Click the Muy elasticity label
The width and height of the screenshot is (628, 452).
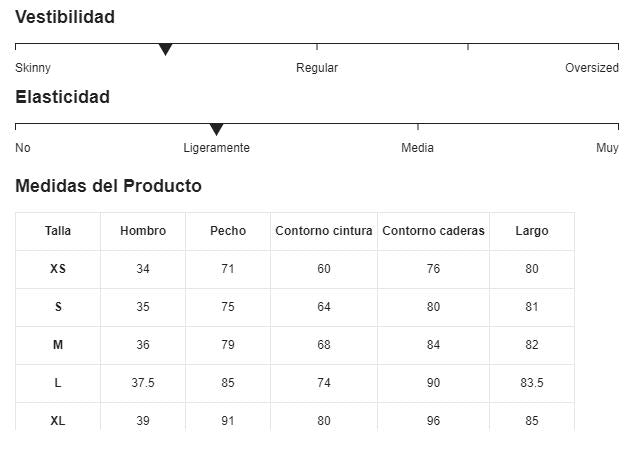tap(607, 148)
